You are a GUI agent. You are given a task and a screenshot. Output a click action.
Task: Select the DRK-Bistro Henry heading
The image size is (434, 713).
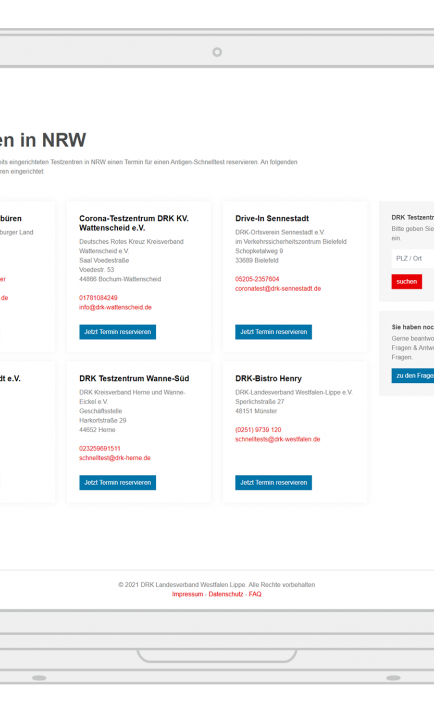click(x=268, y=379)
